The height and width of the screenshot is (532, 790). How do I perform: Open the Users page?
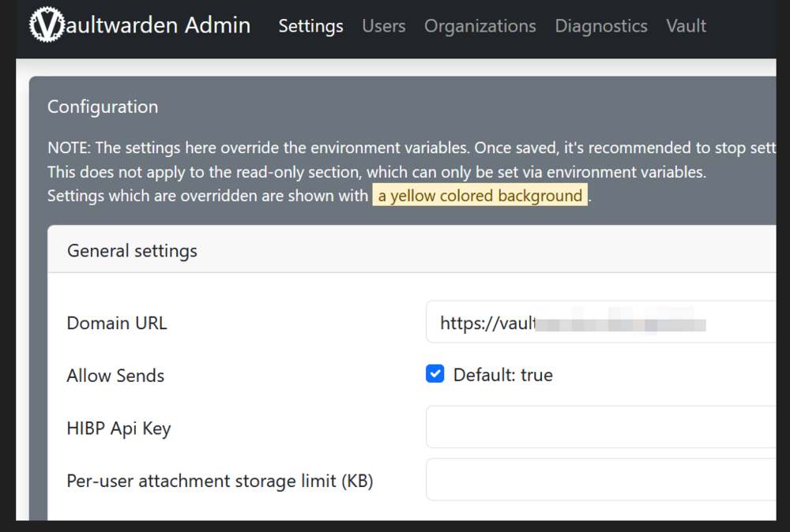(x=383, y=26)
